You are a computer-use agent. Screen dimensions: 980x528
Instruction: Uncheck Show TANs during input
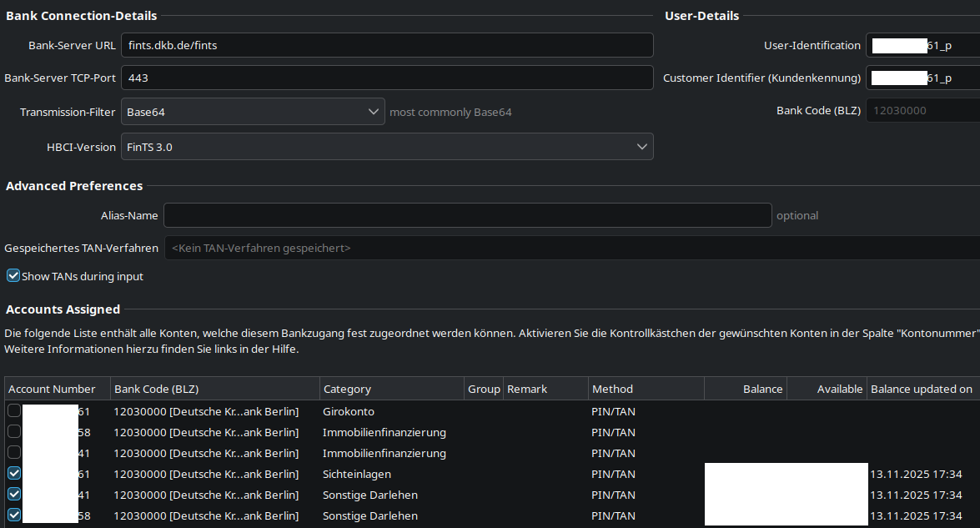point(13,276)
